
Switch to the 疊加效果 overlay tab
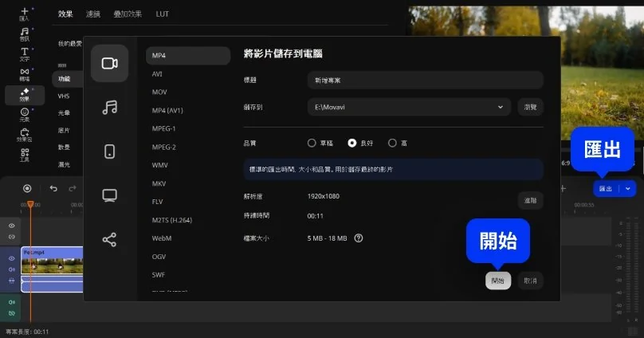pyautogui.click(x=128, y=14)
